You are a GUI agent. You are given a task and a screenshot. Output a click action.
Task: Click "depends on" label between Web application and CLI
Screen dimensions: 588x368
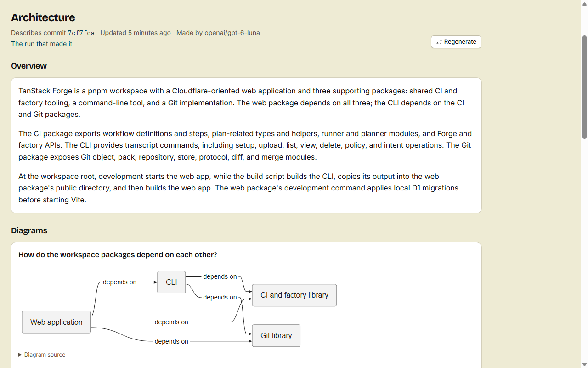[x=119, y=282]
